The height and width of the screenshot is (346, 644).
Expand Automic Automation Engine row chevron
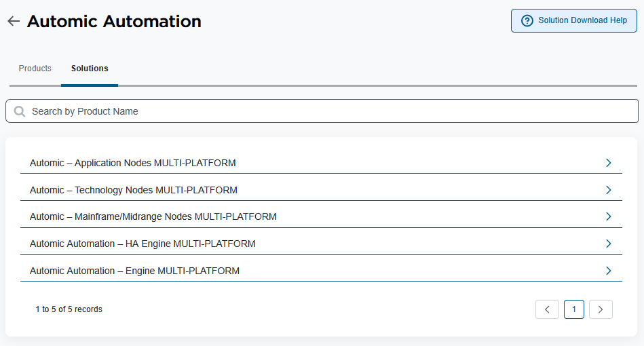[x=608, y=271]
